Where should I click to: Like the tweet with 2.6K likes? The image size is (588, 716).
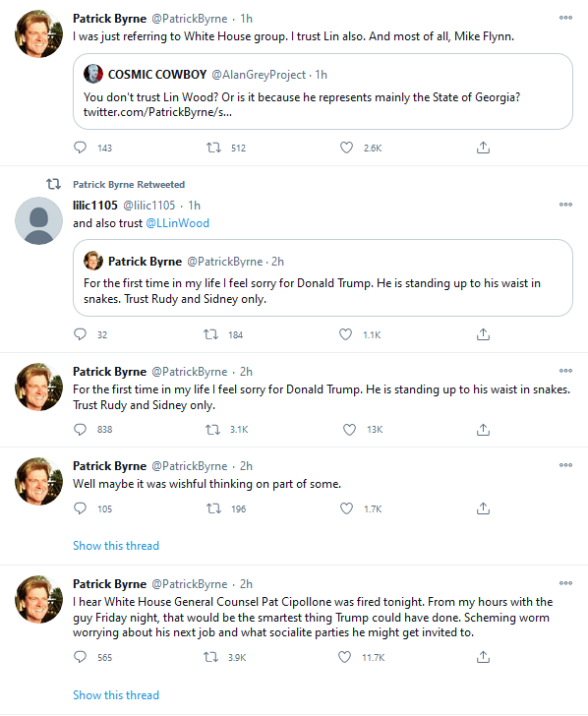[346, 148]
